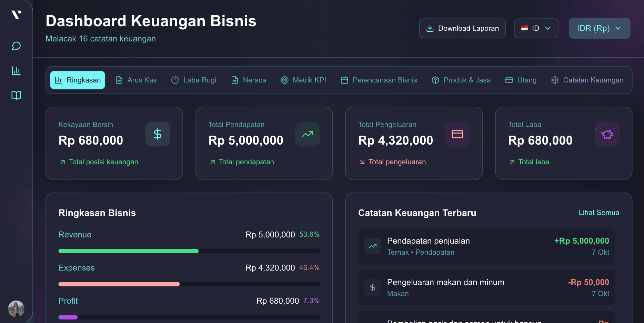Open the IDR (Rp) currency dropdown

click(599, 28)
